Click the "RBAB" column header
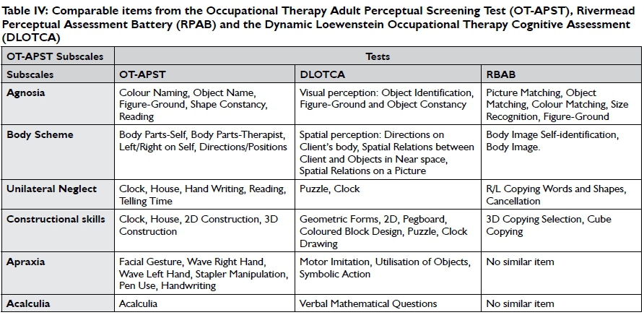644x315 pixels. [x=500, y=74]
